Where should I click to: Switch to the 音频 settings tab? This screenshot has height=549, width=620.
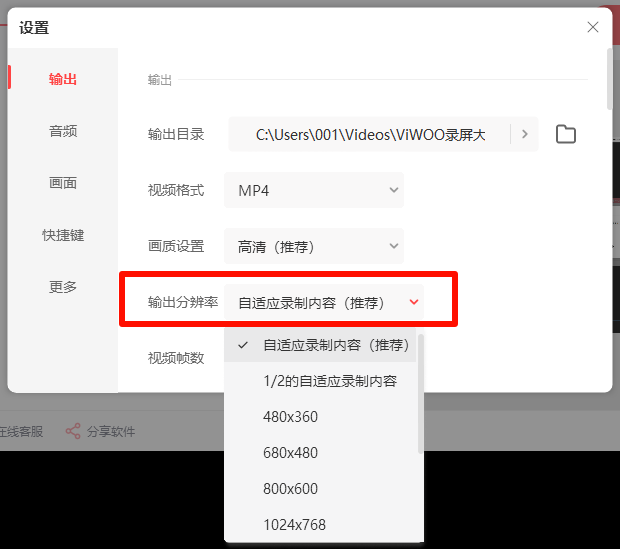tap(63, 131)
